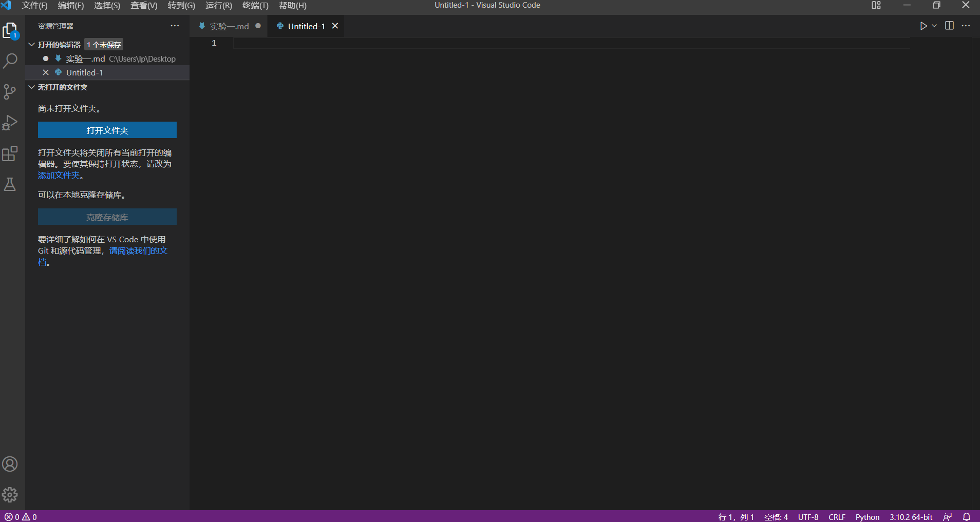Select the 3.10.2 64-bit interpreter

point(911,517)
